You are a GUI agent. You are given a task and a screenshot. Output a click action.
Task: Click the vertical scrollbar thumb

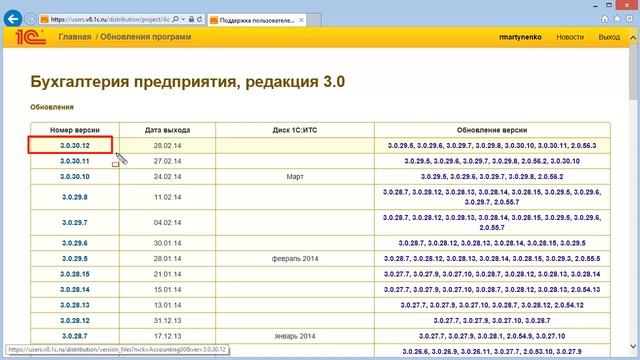pos(633,71)
